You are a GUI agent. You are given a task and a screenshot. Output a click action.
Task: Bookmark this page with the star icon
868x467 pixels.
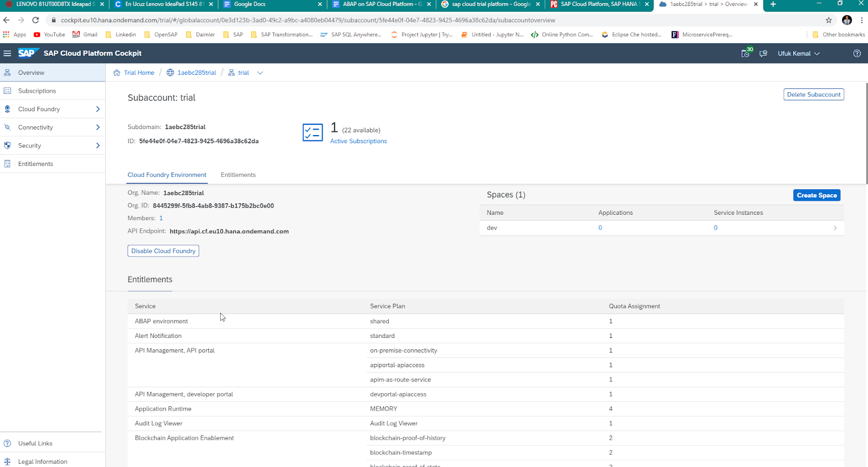pos(829,20)
